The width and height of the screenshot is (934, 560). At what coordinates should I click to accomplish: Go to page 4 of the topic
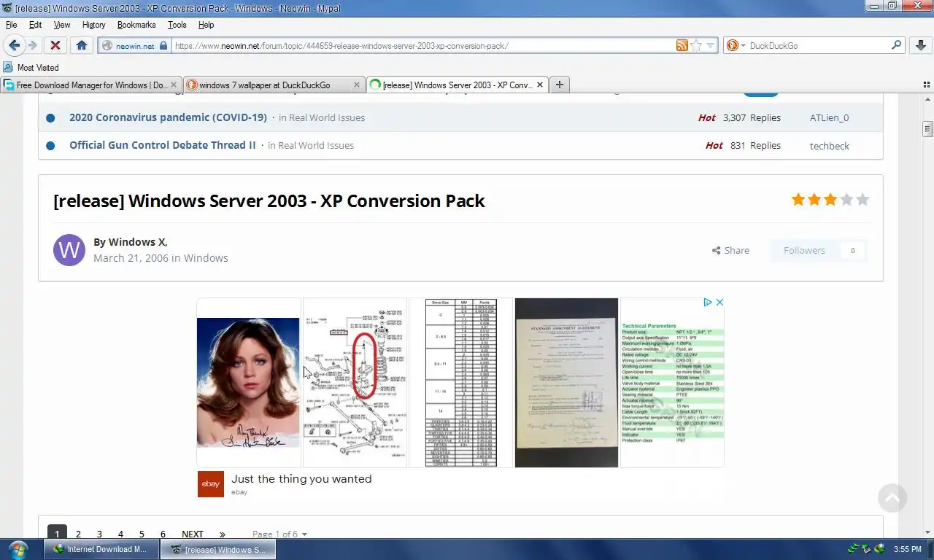click(x=120, y=534)
